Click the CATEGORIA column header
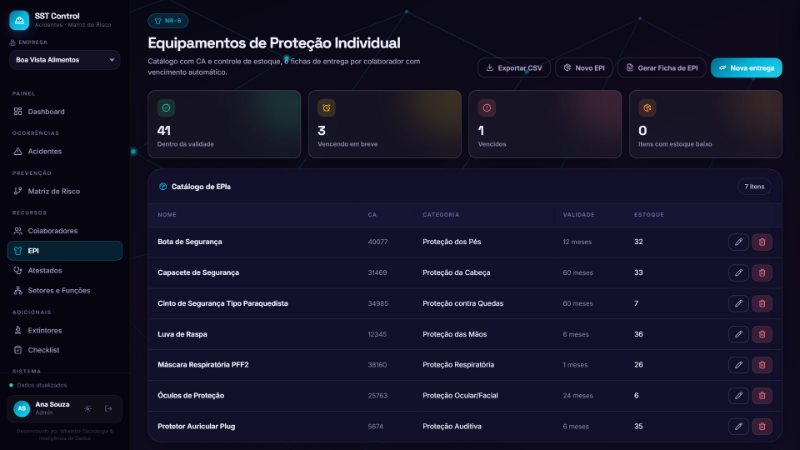This screenshot has width=800, height=450. click(441, 215)
